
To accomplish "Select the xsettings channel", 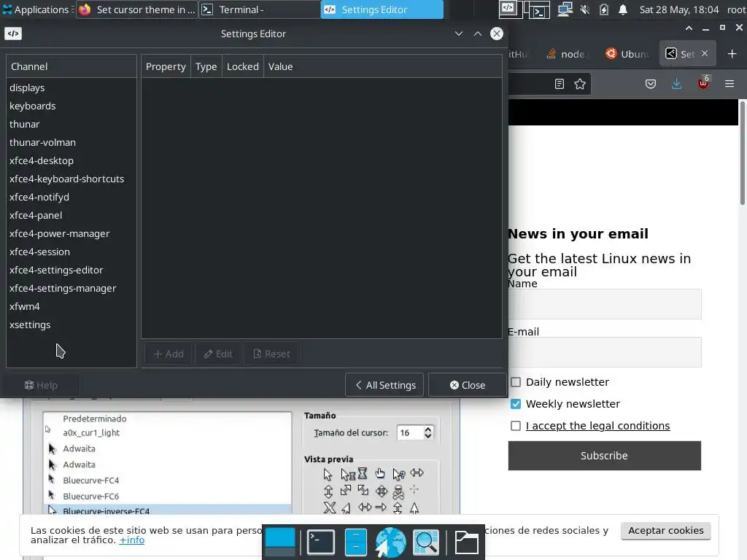I will click(x=71, y=324).
